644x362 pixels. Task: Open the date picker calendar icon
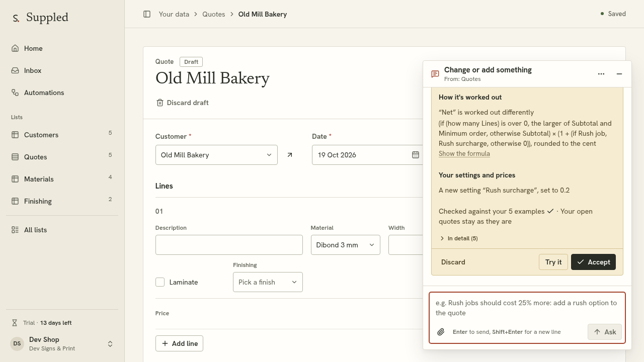pos(416,155)
